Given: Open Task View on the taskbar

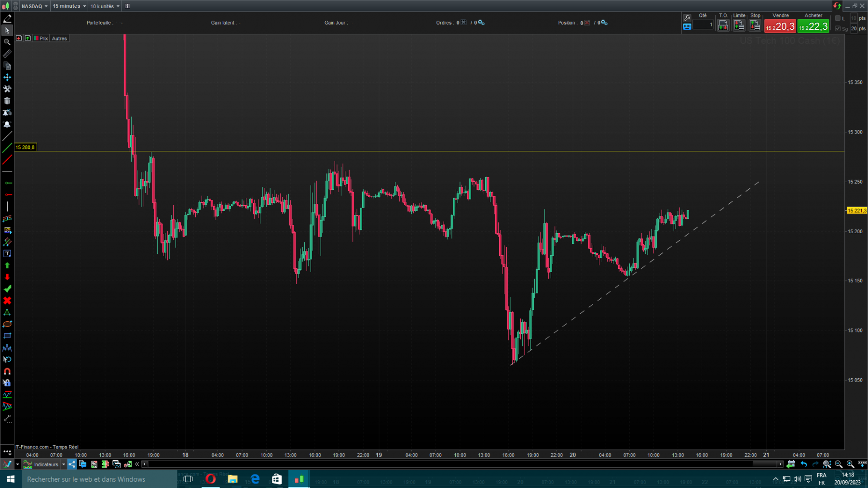Looking at the screenshot, I should (189, 479).
